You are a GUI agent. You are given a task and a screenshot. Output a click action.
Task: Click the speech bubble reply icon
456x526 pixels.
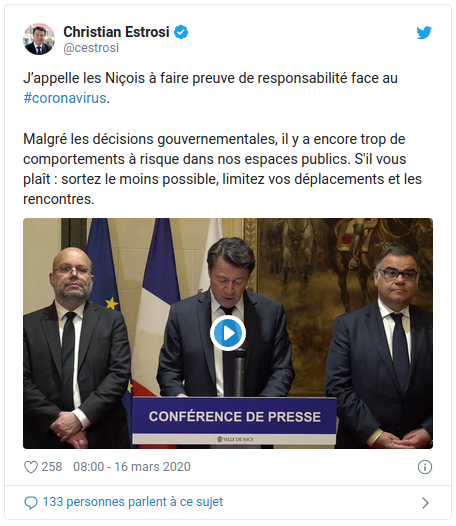pos(31,503)
